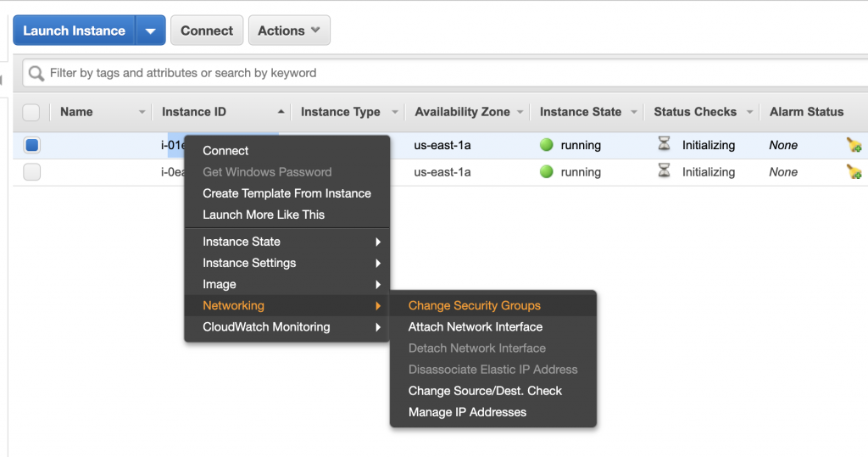
Task: Click the green running indicator in the second row
Action: 547,172
